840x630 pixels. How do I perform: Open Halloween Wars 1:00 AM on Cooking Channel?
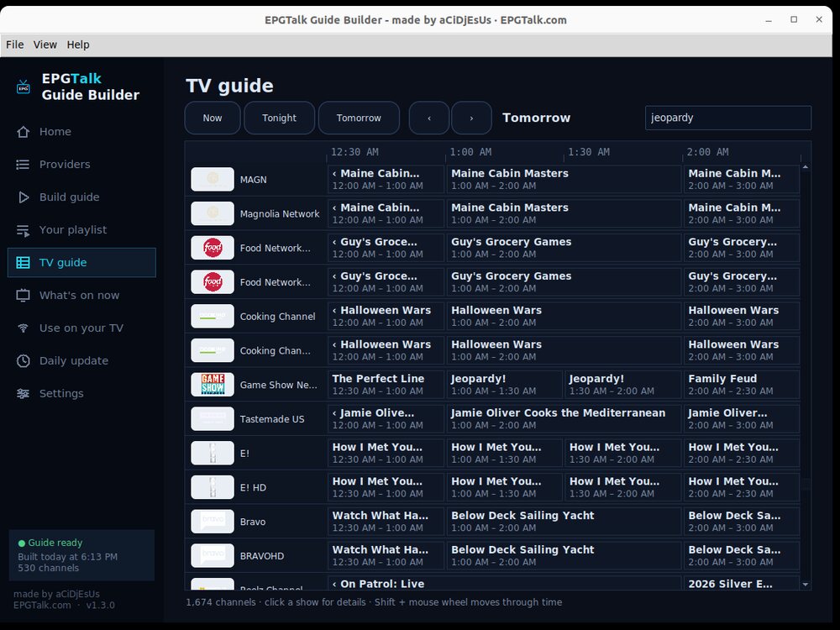pos(564,316)
